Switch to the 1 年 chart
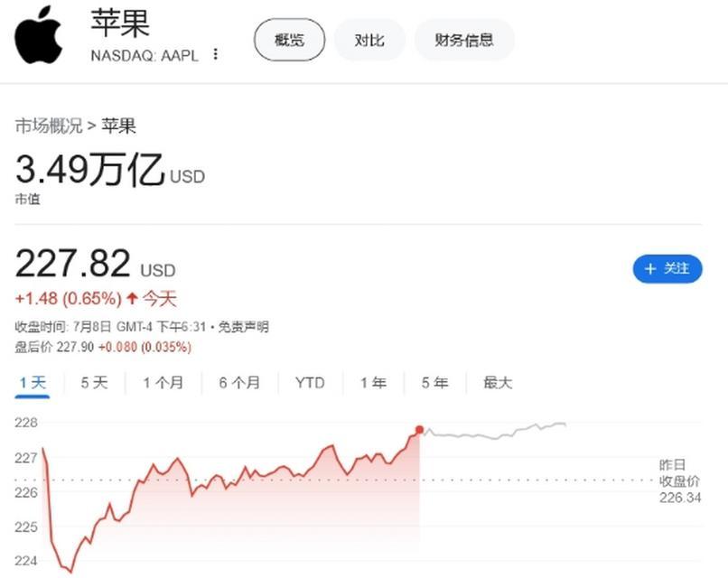The image size is (728, 578). tap(373, 383)
